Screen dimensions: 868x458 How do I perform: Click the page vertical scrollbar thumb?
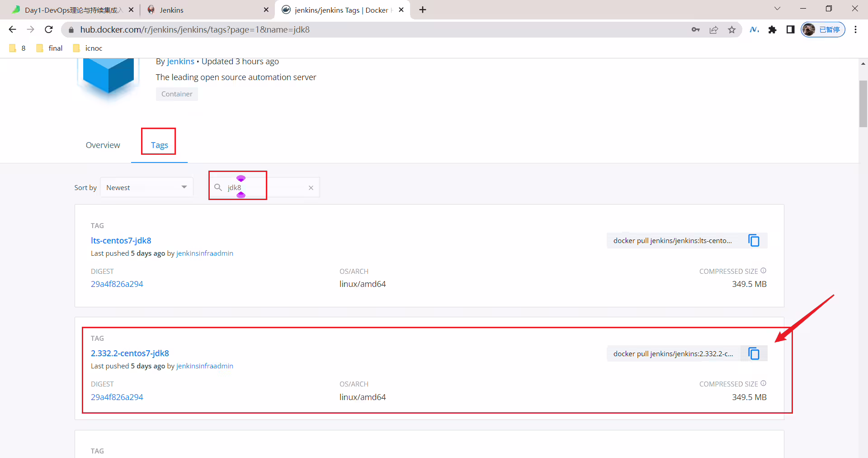click(863, 104)
